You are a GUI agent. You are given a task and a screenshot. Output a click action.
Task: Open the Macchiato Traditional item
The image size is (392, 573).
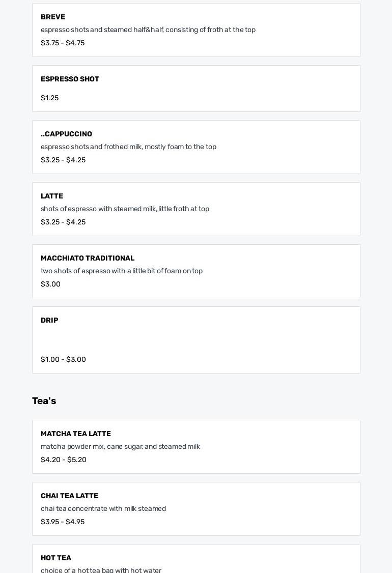click(x=88, y=258)
